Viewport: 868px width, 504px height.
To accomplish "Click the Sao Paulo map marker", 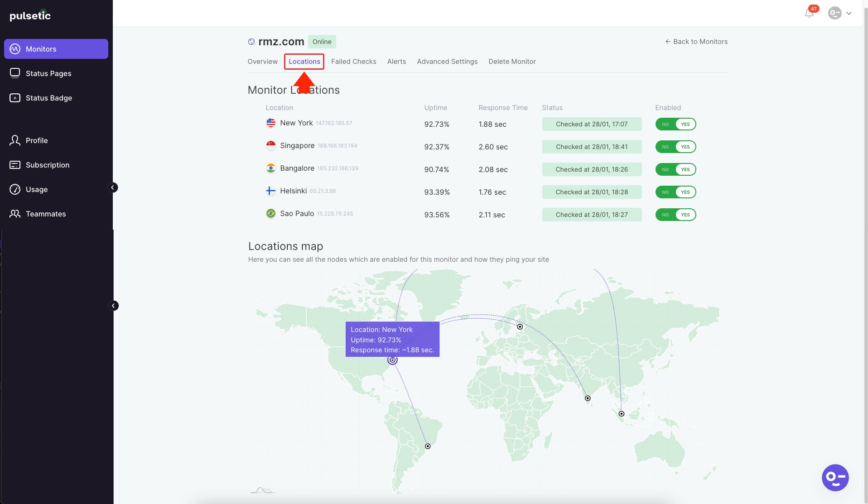I will coord(428,446).
